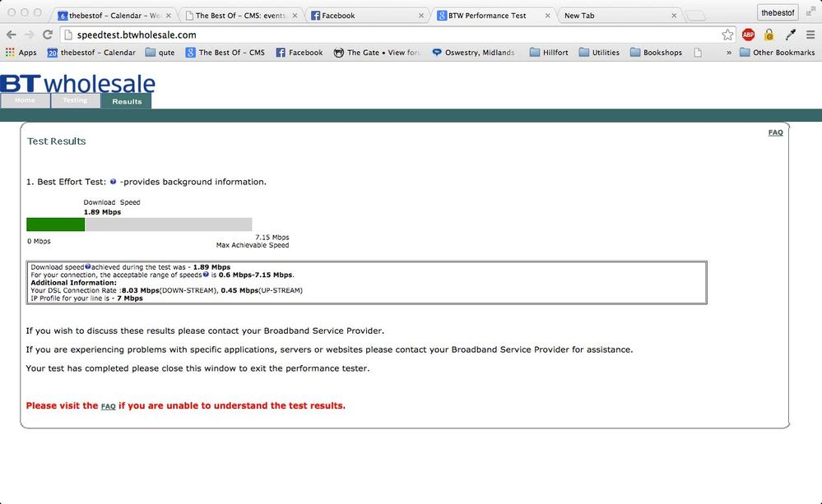Close the Facebook tab

pyautogui.click(x=421, y=16)
